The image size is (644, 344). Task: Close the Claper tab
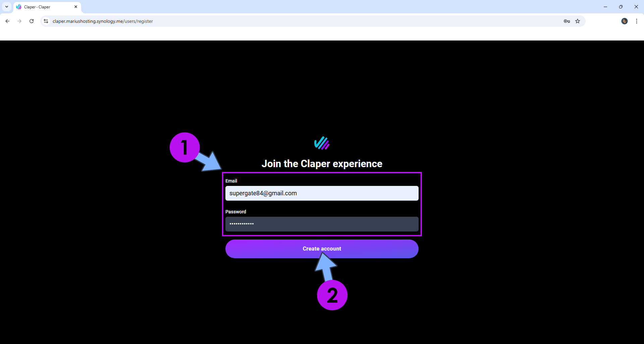coord(76,7)
